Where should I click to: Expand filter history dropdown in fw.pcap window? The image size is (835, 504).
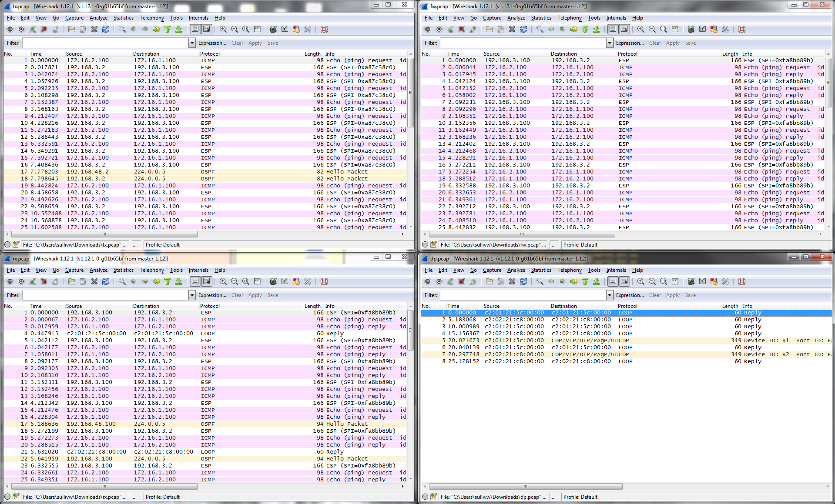point(610,43)
